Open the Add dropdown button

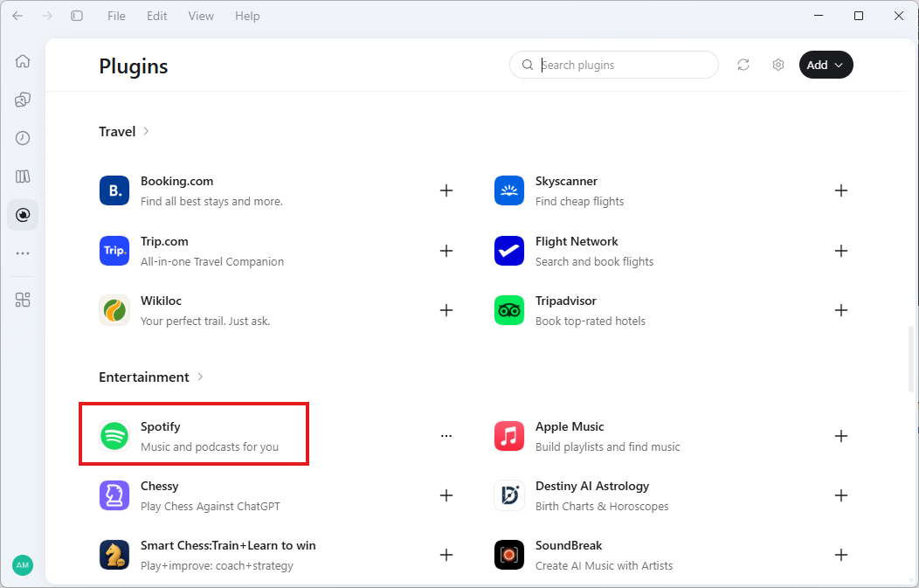(826, 65)
